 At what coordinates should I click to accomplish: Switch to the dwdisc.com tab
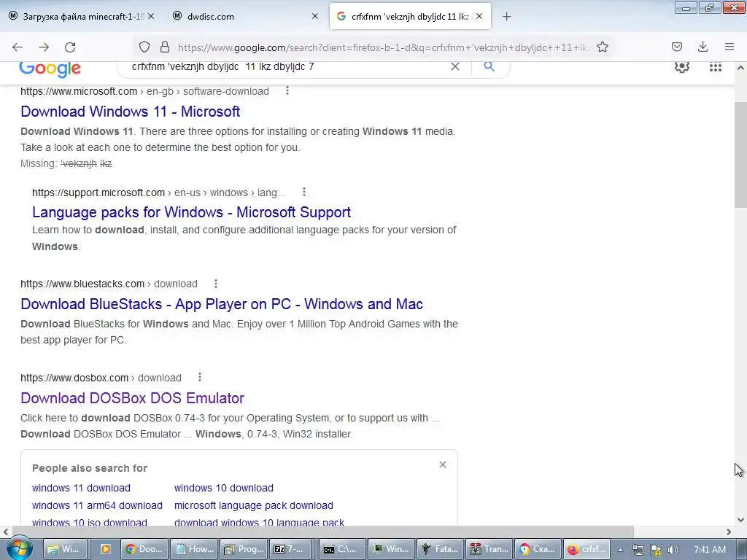tap(245, 16)
